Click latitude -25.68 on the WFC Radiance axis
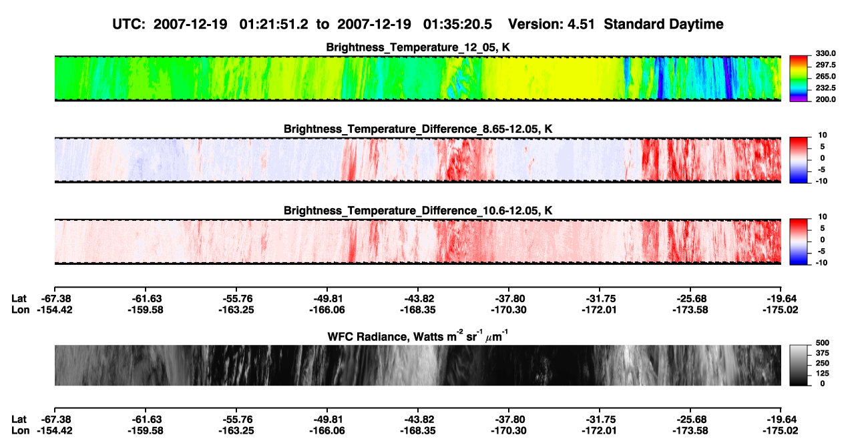The width and height of the screenshot is (868, 445). point(691,419)
